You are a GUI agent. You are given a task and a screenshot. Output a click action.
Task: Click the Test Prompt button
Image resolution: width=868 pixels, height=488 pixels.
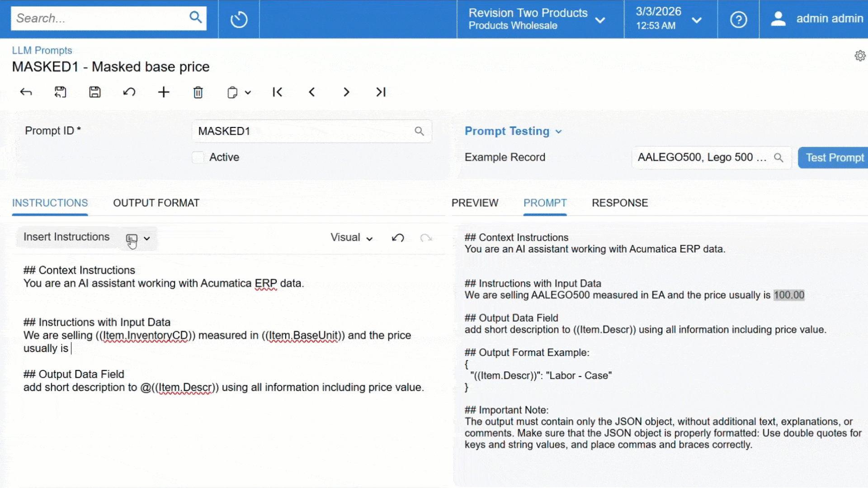pyautogui.click(x=834, y=158)
